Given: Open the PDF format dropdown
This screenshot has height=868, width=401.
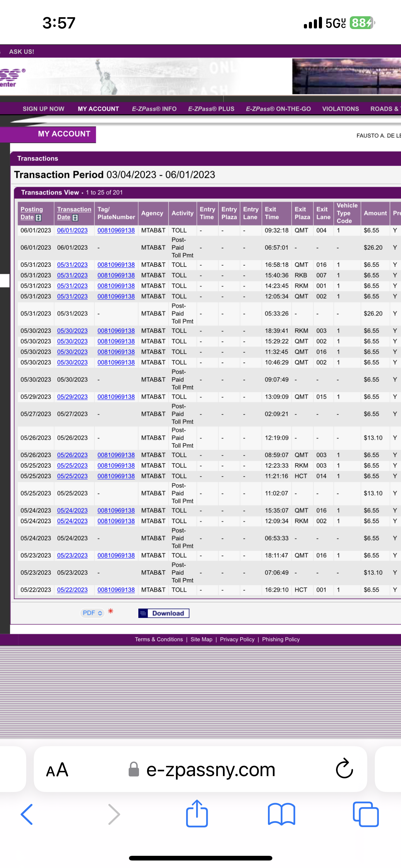Looking at the screenshot, I should pos(92,613).
